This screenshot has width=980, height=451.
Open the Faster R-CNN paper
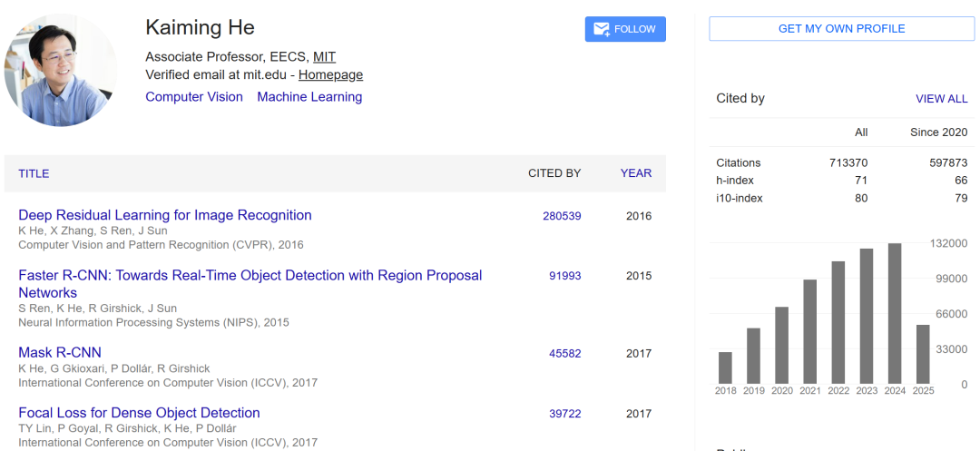(x=250, y=284)
